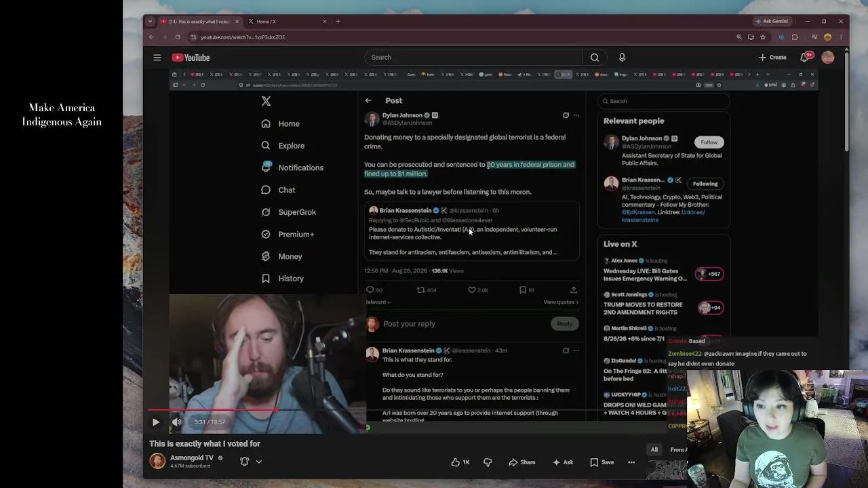This screenshot has width=868, height=488.
Task: Share the post via upload icon
Action: pyautogui.click(x=574, y=290)
